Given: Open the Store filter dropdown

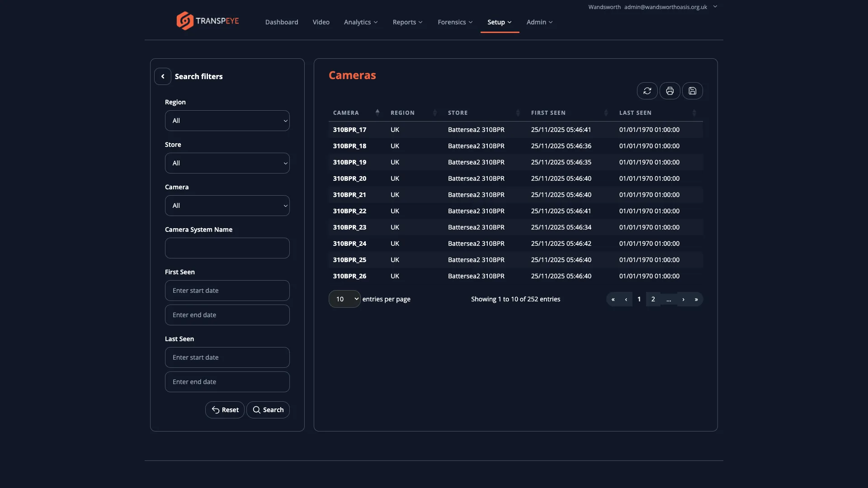Looking at the screenshot, I should tap(227, 163).
